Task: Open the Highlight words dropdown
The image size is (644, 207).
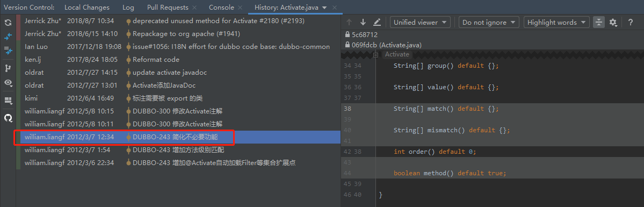Action: 556,22
